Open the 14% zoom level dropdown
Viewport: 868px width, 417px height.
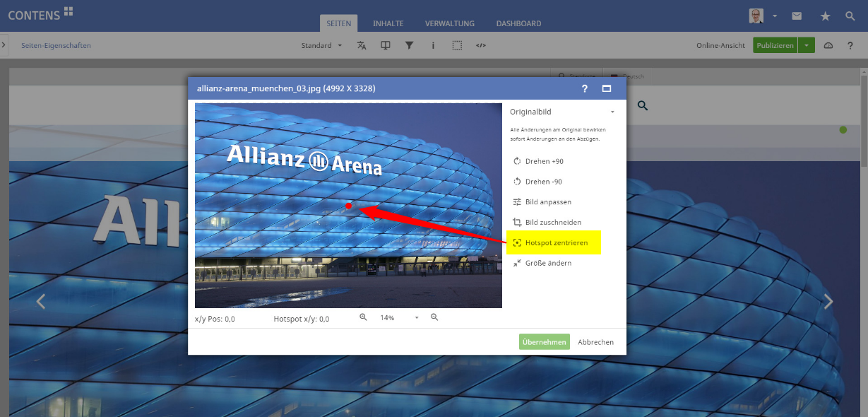click(x=417, y=318)
